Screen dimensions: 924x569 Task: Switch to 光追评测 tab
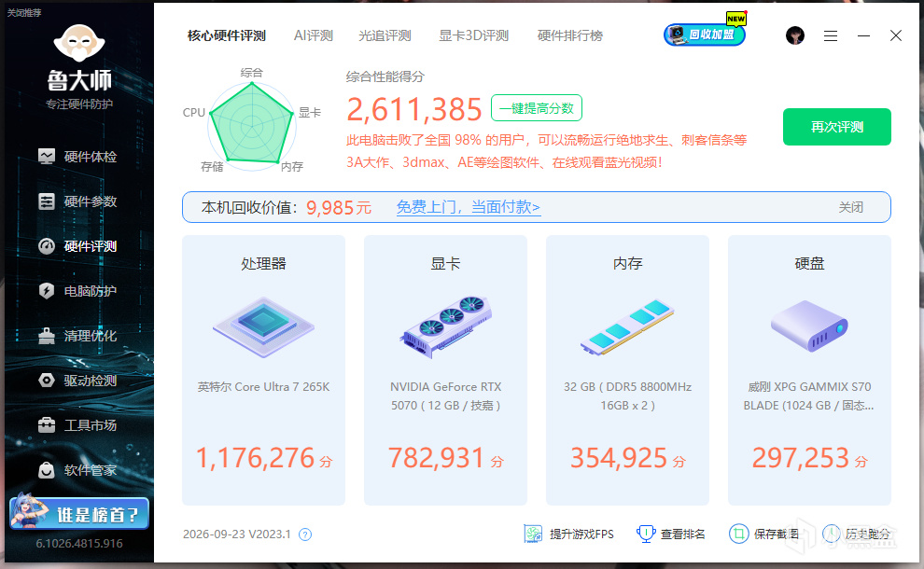(x=385, y=36)
